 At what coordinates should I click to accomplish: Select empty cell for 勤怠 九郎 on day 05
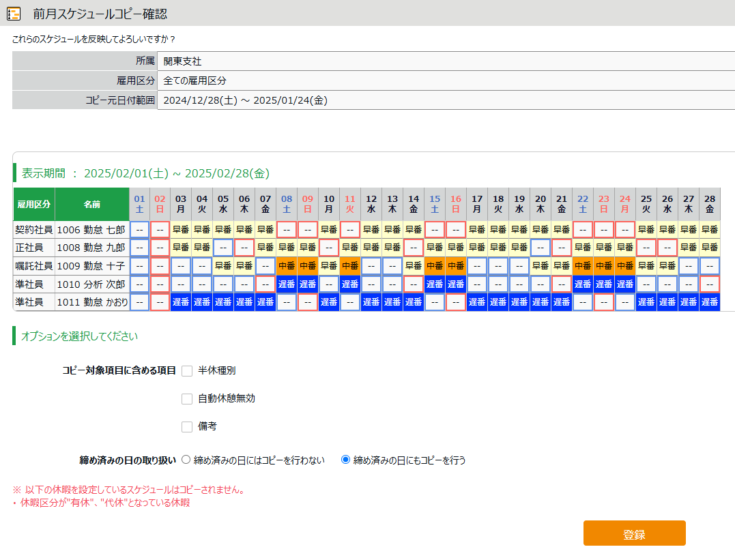tap(223, 248)
